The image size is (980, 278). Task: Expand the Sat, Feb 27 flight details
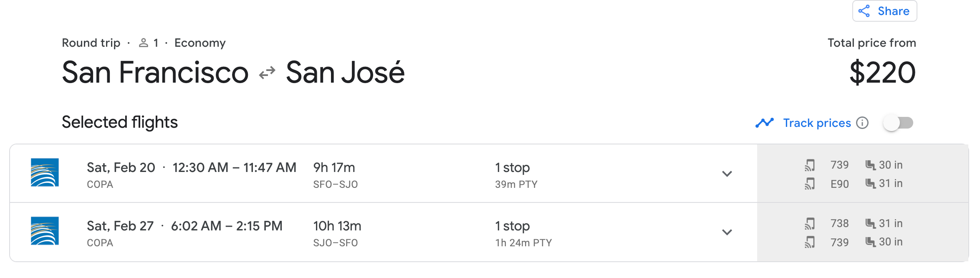click(x=727, y=232)
